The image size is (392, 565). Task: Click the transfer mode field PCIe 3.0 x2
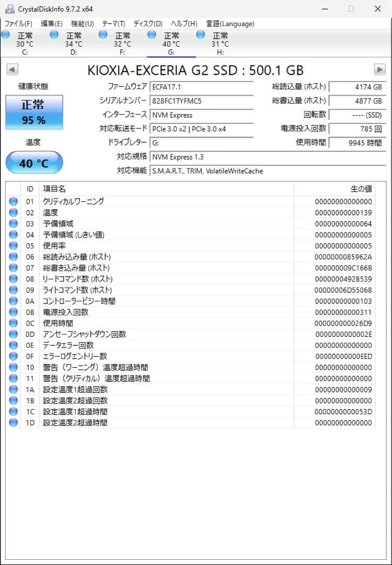[x=201, y=129]
